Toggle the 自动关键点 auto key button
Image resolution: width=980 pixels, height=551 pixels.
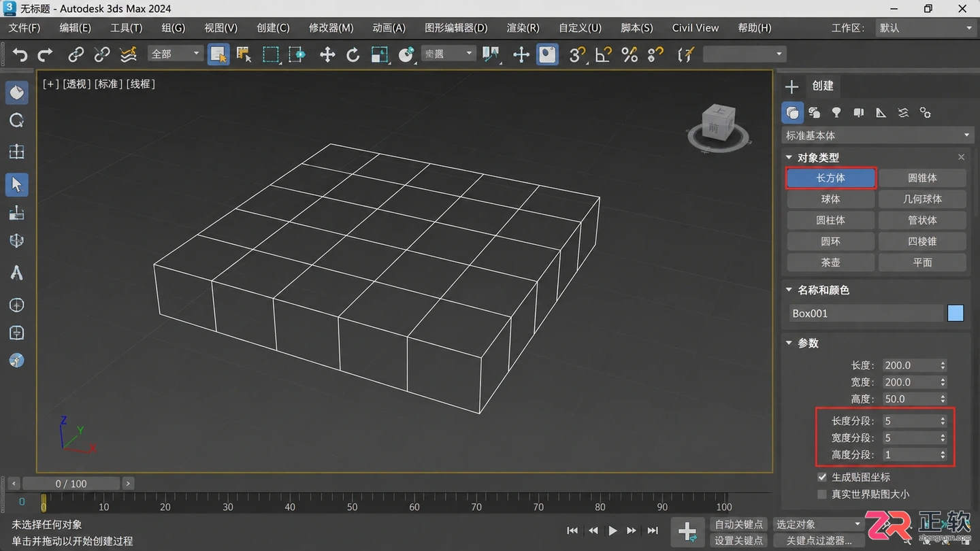pos(739,524)
